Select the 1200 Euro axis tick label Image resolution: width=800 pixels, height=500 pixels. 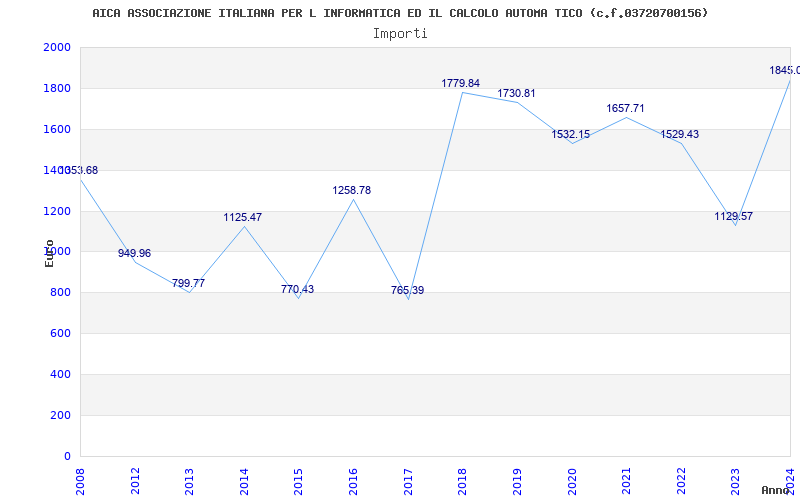57,211
